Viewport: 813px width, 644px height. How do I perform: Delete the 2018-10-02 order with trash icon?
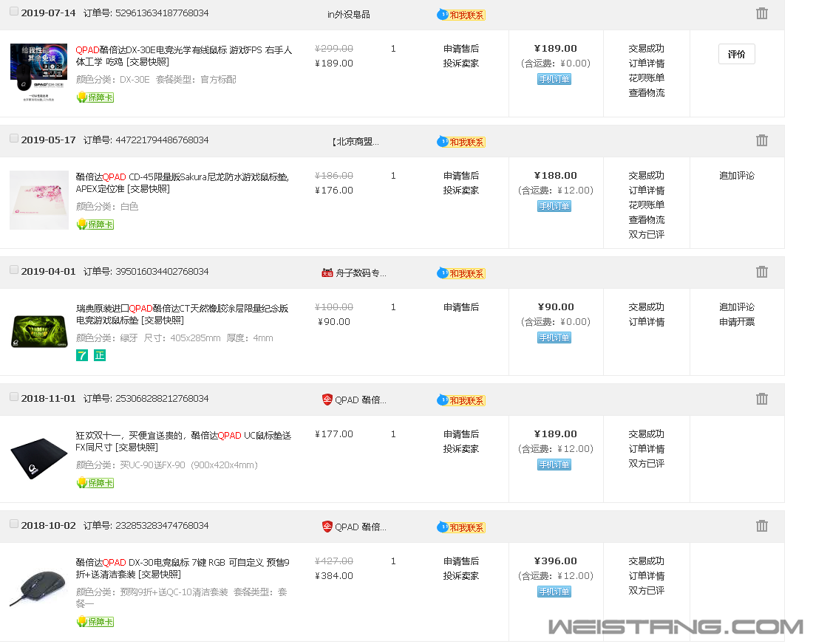click(x=762, y=526)
